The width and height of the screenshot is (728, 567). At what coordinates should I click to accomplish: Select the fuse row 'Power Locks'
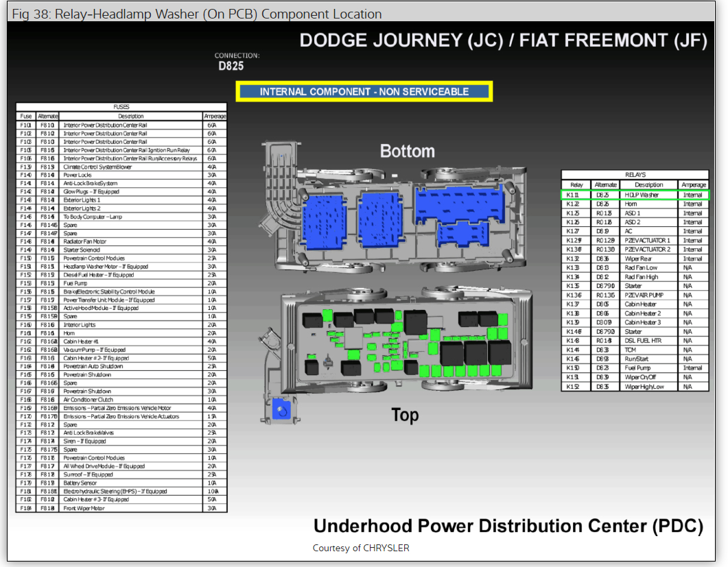pyautogui.click(x=121, y=176)
